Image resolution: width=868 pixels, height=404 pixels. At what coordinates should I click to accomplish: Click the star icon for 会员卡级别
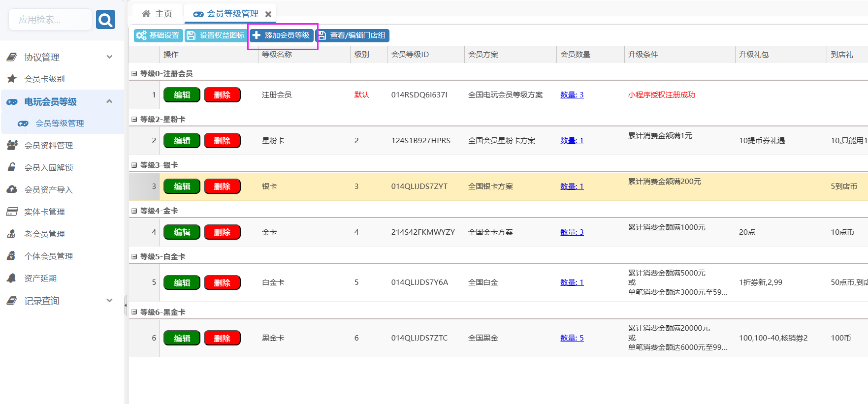pos(12,79)
